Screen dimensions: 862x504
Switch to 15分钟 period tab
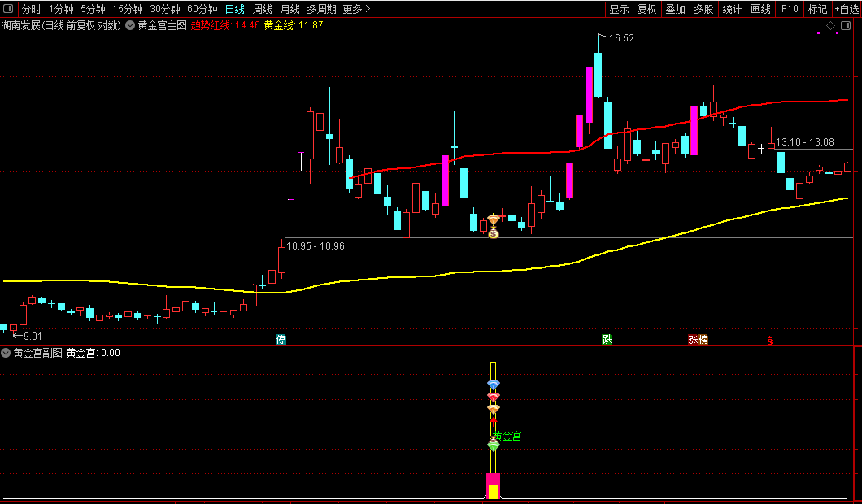[x=128, y=9]
